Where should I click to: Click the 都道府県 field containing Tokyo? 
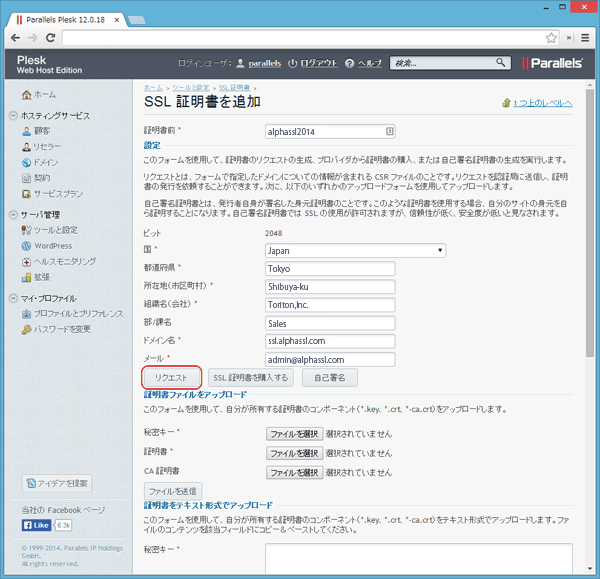coord(330,269)
